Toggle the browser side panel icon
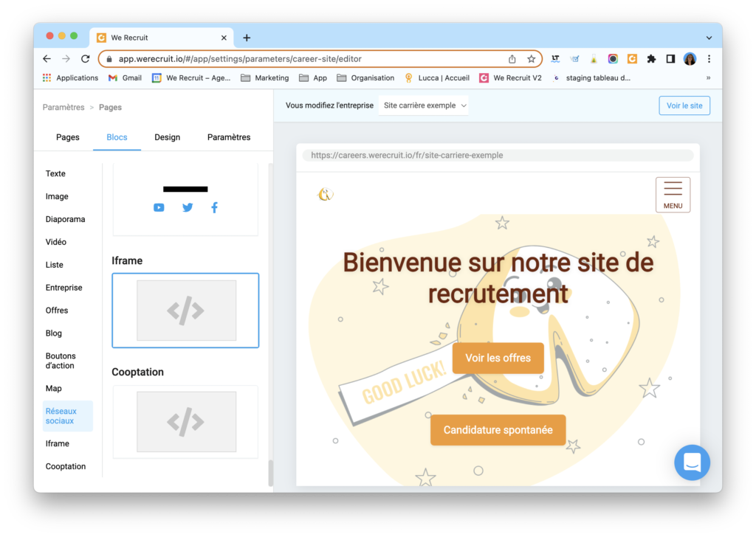Viewport: 756px width, 537px height. pyautogui.click(x=670, y=59)
